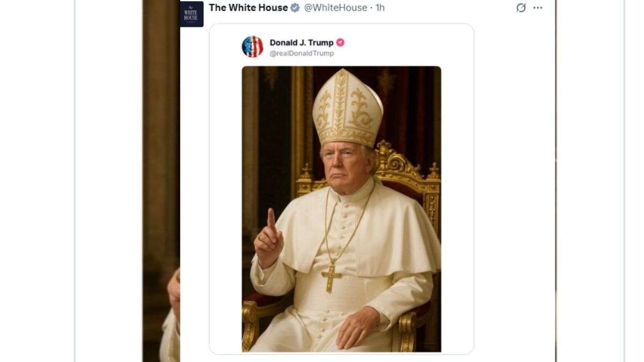Click the "Donald J. Trump" name
Screen dimensions: 644x362
[301, 43]
